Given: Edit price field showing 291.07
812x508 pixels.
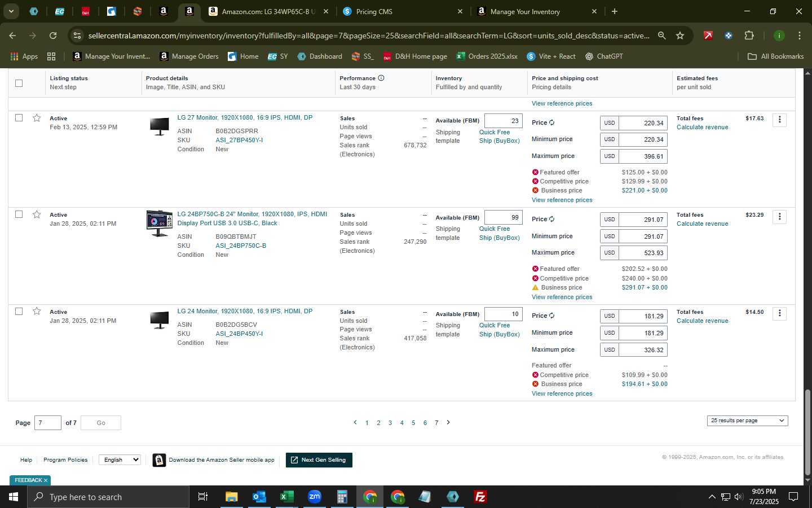Looking at the screenshot, I should tap(643, 220).
